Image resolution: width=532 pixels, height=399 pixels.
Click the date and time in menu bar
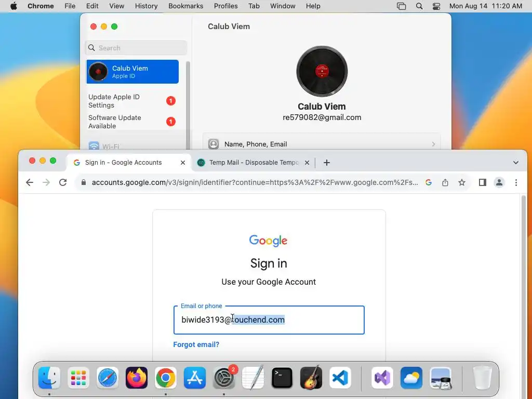(486, 6)
